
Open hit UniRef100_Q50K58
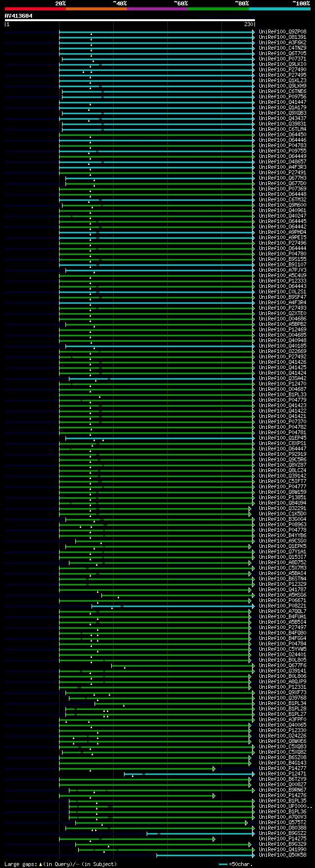[283, 855]
